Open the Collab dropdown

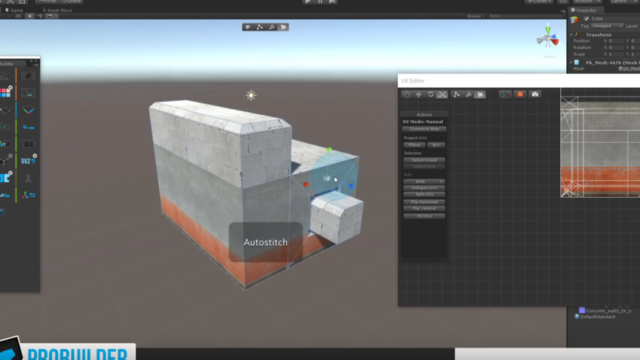tap(539, 2)
